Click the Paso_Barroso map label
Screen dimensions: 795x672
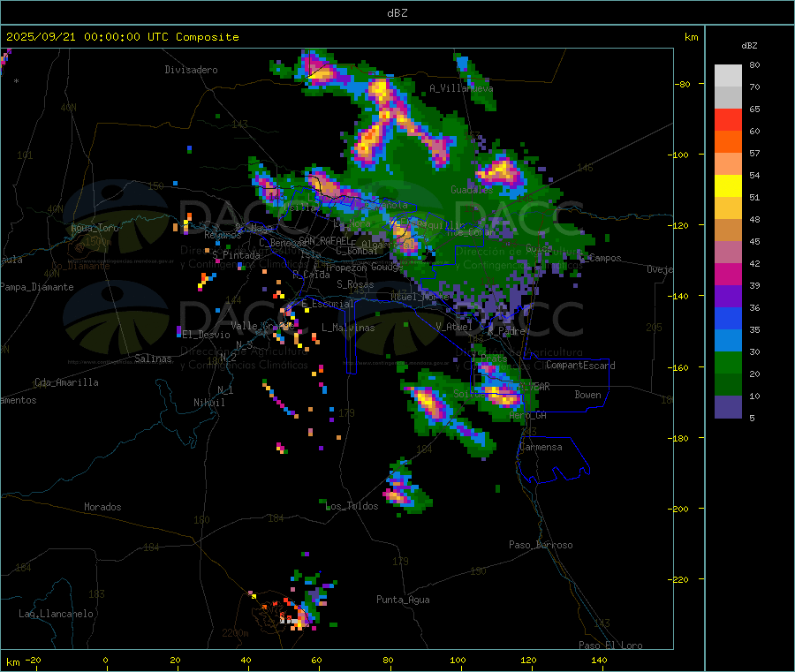point(541,545)
